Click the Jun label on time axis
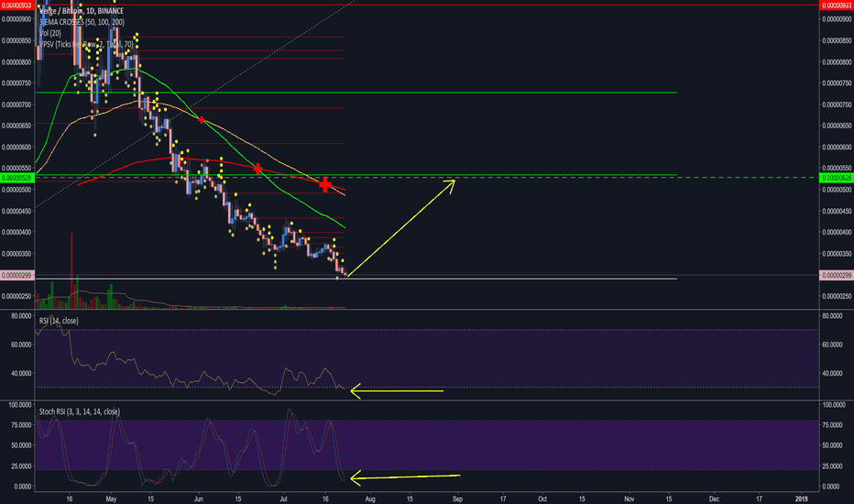This screenshot has width=854, height=504. [199, 499]
